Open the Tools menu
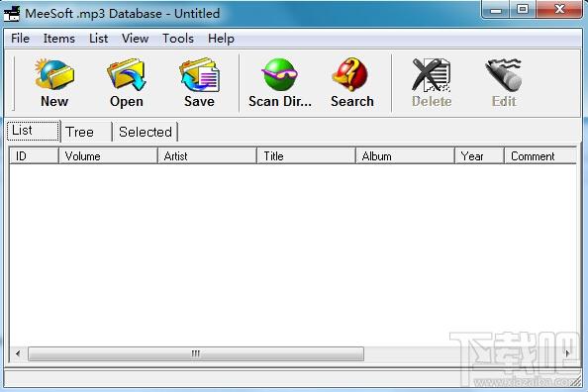588x392 pixels. [178, 39]
